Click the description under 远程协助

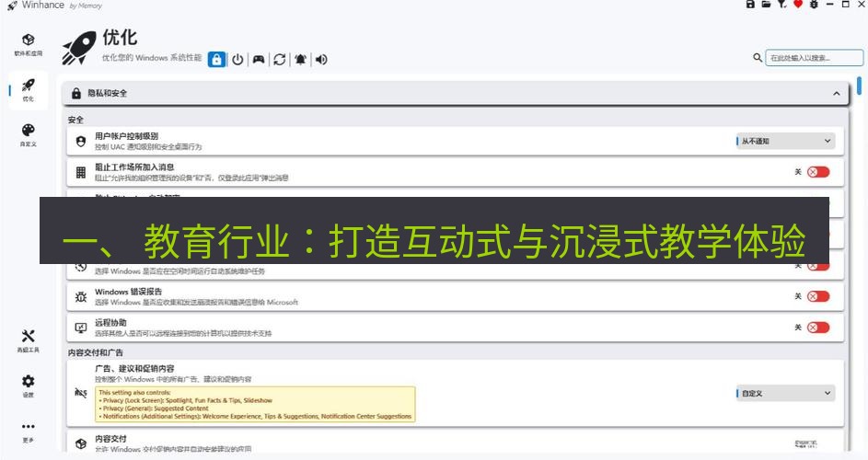[x=183, y=334]
